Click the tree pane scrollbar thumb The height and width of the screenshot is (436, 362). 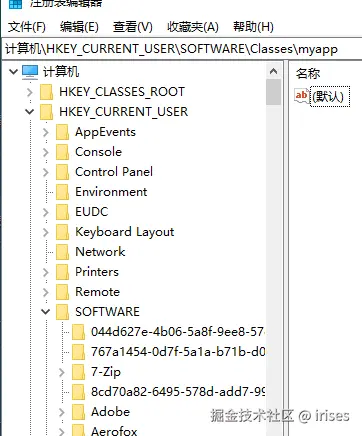click(x=273, y=92)
